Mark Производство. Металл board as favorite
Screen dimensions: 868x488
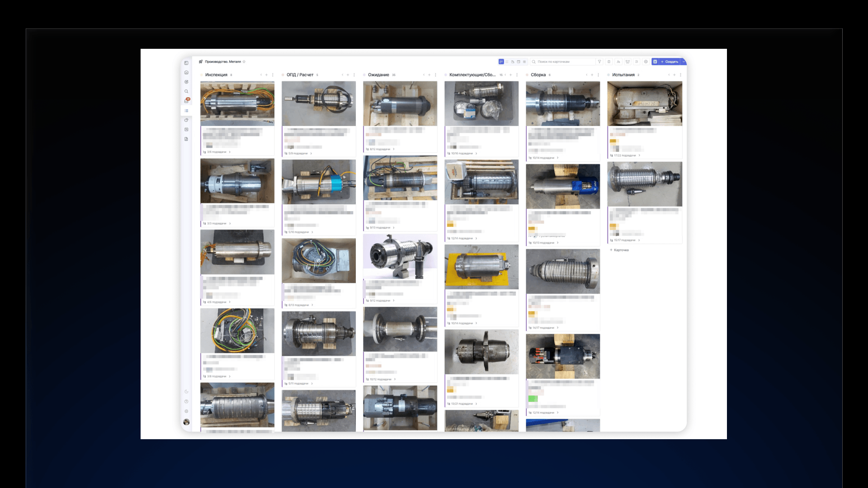(x=244, y=61)
